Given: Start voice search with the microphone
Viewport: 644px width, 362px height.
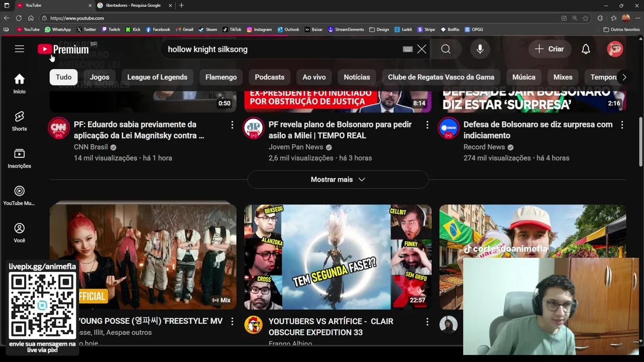Looking at the screenshot, I should pyautogui.click(x=480, y=49).
